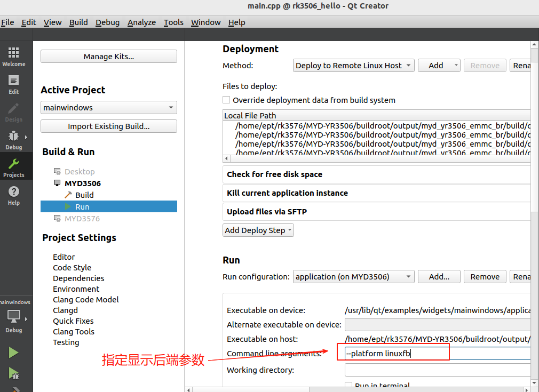Image resolution: width=539 pixels, height=392 pixels.
Task: Switch to Debug mode in sidebar
Action: tap(14, 140)
